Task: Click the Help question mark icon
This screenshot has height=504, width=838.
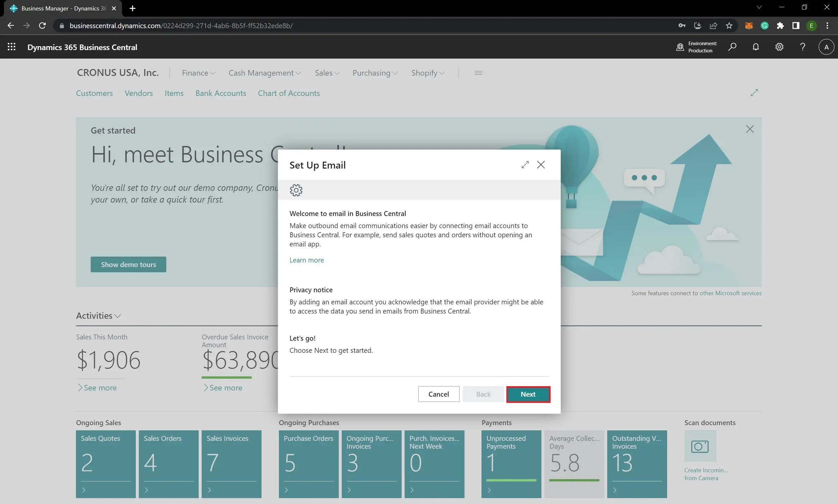Action: (x=803, y=47)
